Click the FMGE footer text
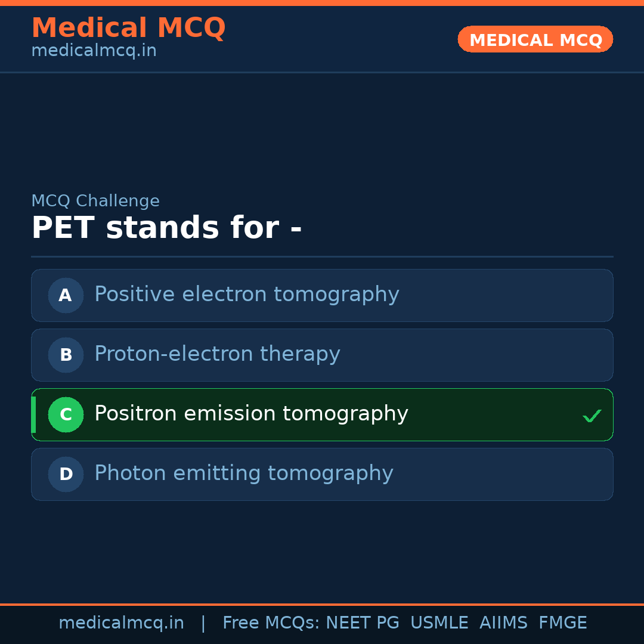Image resolution: width=644 pixels, height=644 pixels. click(562, 623)
